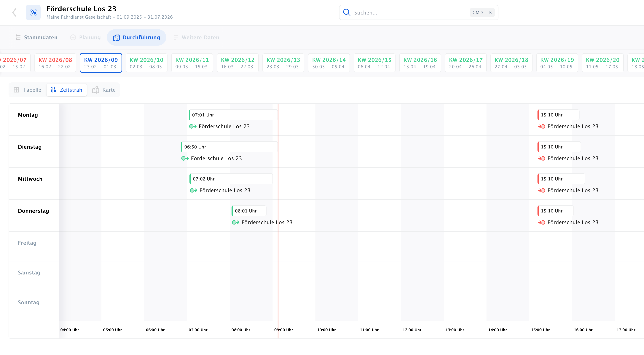Image resolution: width=644 pixels, height=355 pixels.
Task: Switch to the Planung tab
Action: point(85,37)
